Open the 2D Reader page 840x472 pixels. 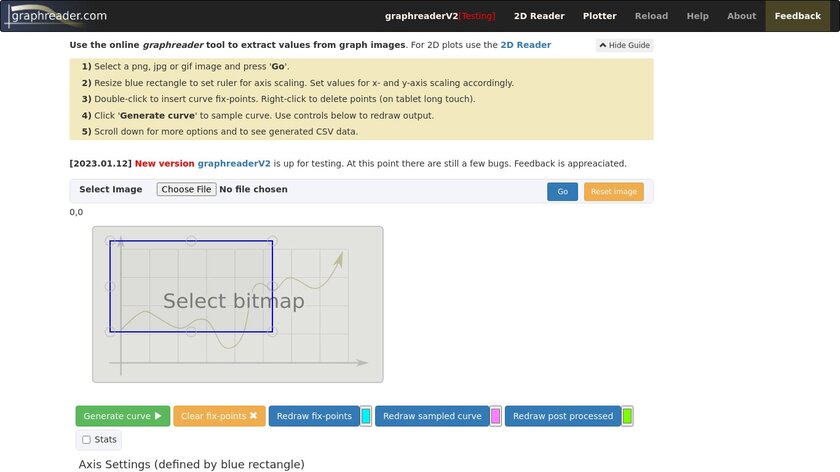pos(539,16)
